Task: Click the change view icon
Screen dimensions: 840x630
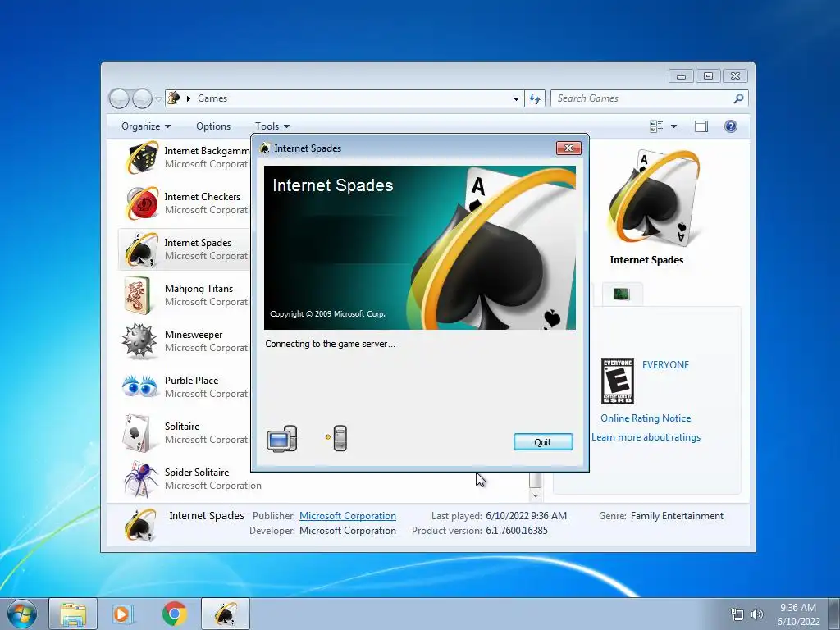Action: [x=656, y=126]
